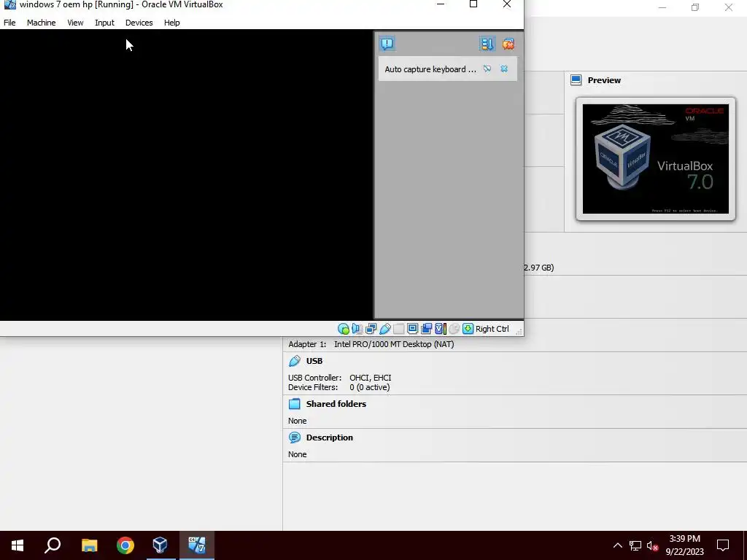Expand hidden system tray icons chevron

coord(617,545)
